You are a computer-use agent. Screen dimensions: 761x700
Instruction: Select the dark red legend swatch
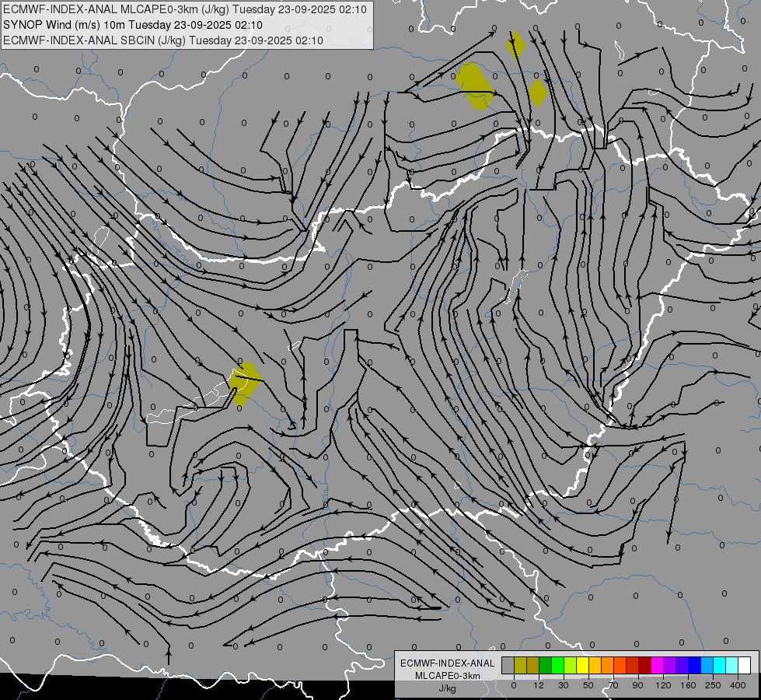pyautogui.click(x=645, y=666)
